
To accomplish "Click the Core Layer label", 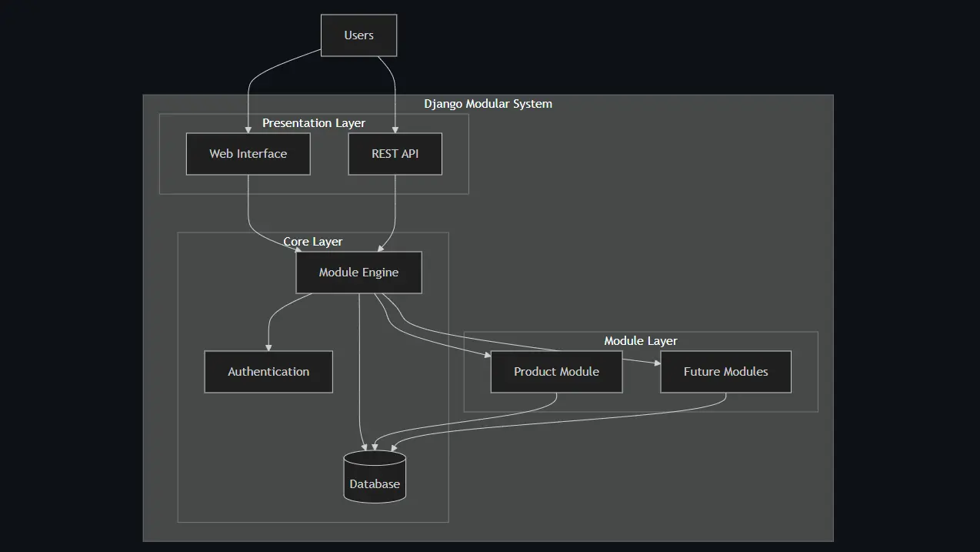I will pyautogui.click(x=313, y=242).
